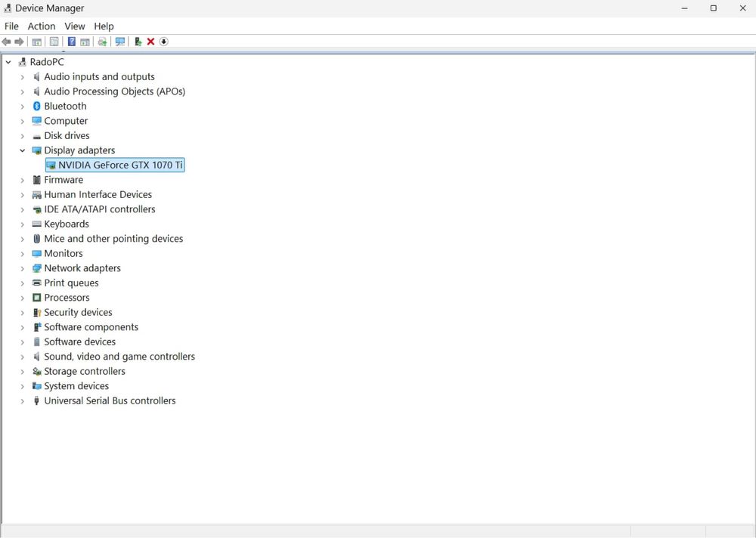Click the Show/Hide Action Pane toolbar icon
Screen dimensions: 756x538
(x=85, y=42)
